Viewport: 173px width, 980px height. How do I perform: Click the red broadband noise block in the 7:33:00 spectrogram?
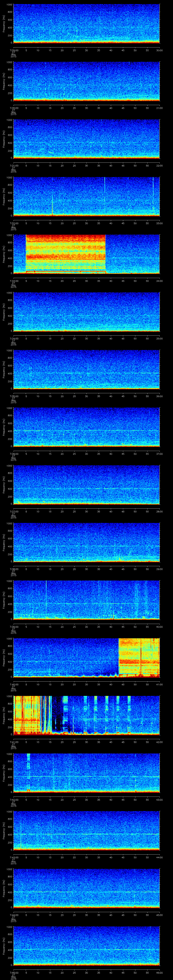(x=65, y=254)
